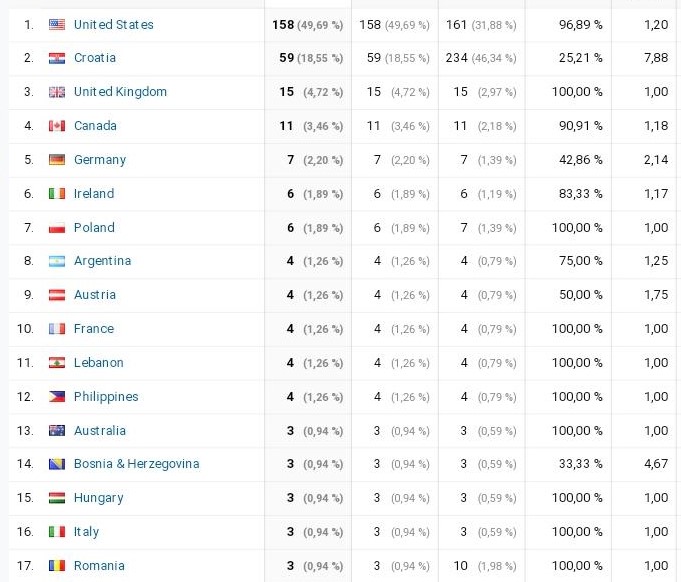Select the Poland country link
This screenshot has width=681, height=582.
point(94,228)
